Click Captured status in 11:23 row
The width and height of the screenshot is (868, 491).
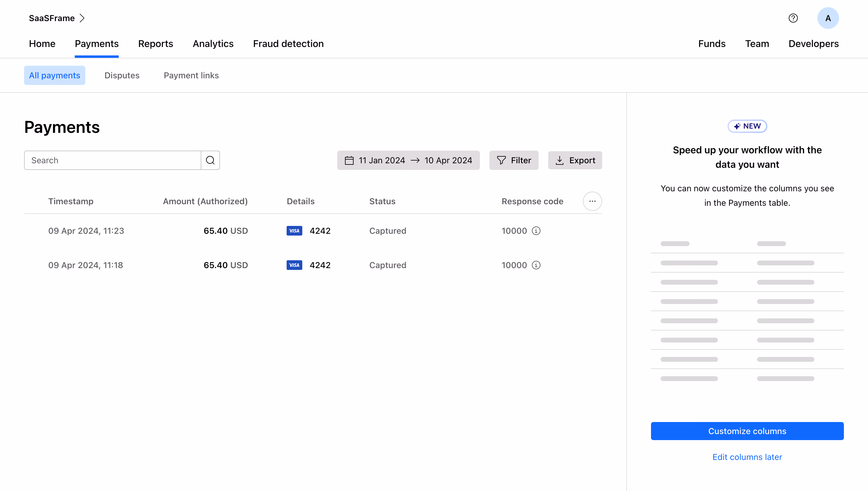[388, 231]
